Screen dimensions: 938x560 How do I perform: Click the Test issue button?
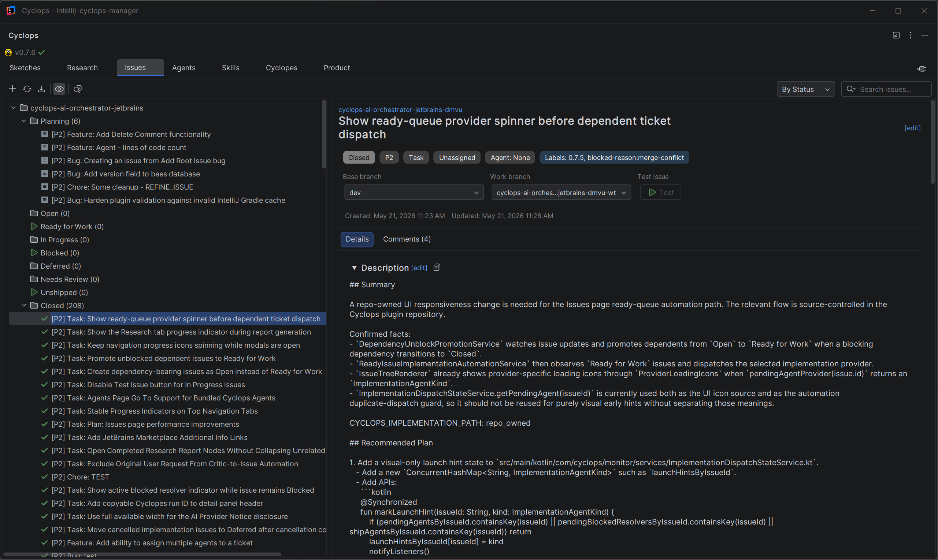coord(660,193)
